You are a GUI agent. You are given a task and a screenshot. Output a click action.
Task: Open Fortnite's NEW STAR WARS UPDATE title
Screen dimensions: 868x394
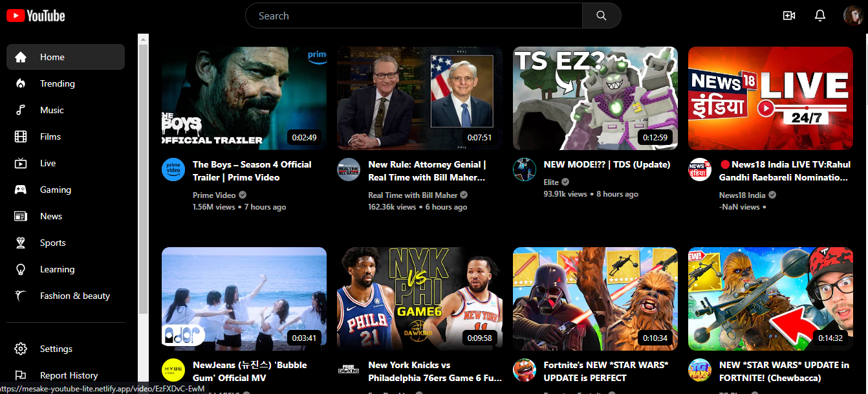(606, 371)
